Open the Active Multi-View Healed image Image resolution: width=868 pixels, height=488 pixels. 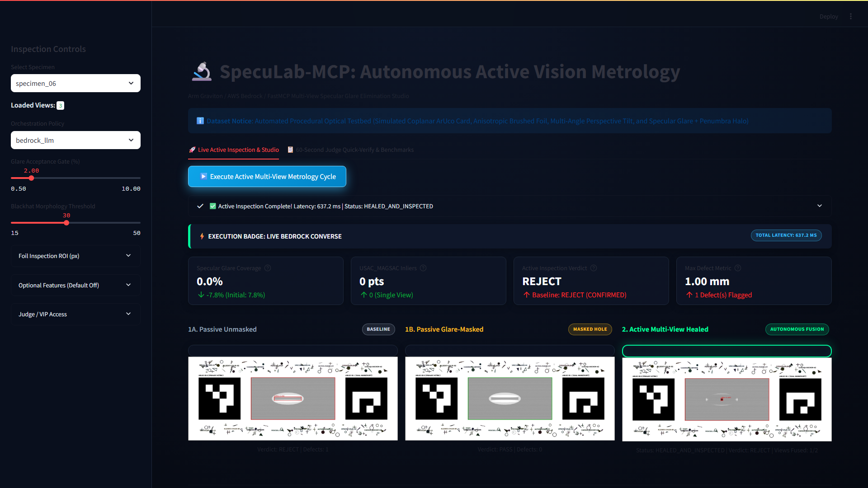pos(727,399)
